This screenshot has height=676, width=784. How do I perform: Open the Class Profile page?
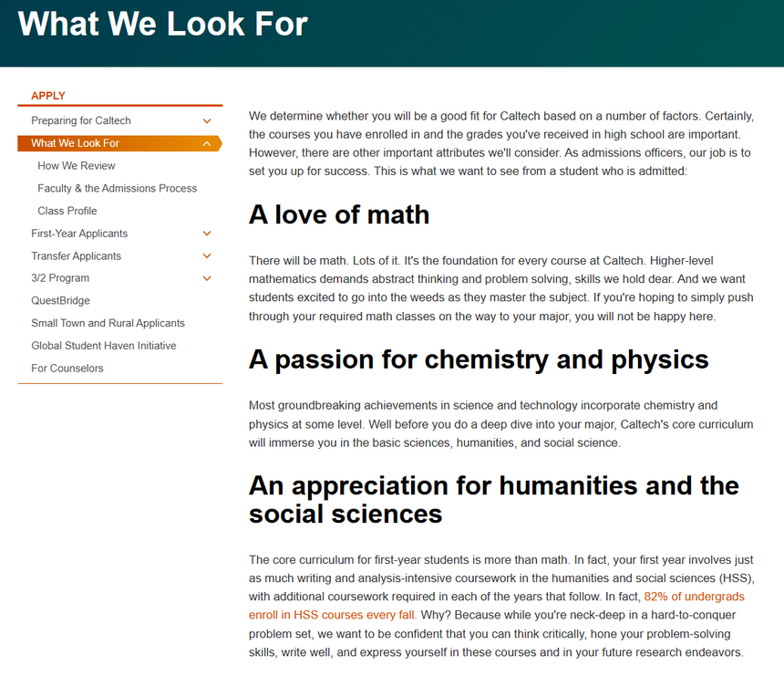click(x=67, y=211)
